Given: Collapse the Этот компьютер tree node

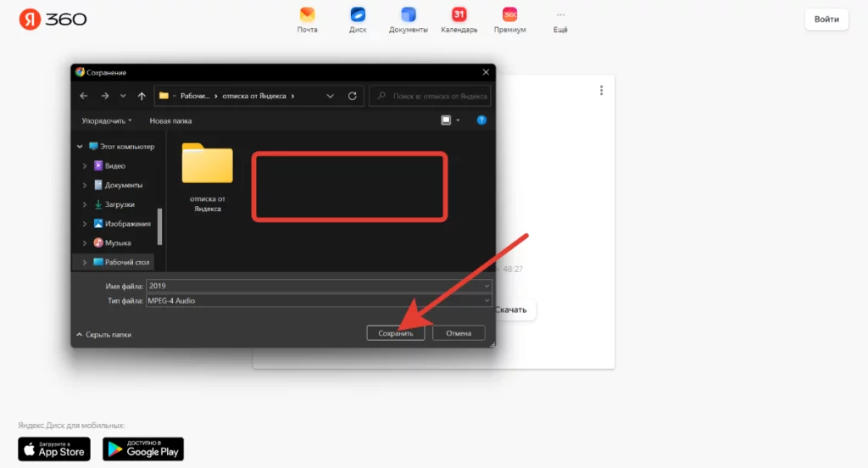Looking at the screenshot, I should pos(80,147).
